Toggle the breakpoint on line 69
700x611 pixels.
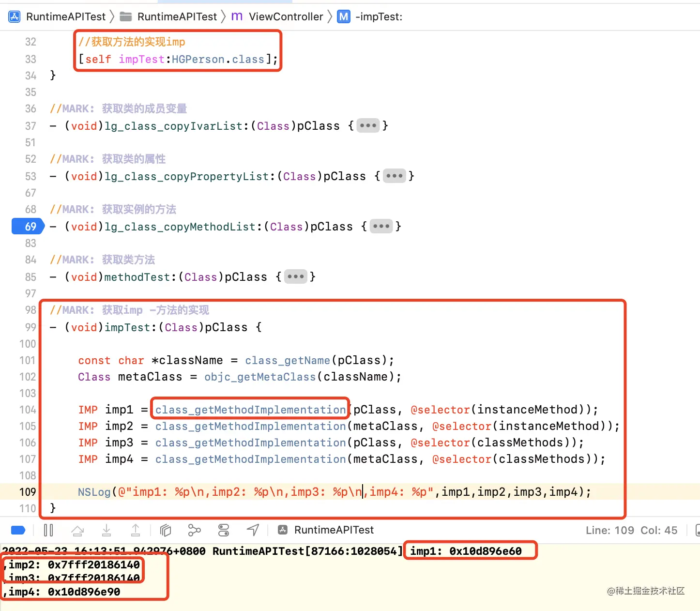[28, 227]
